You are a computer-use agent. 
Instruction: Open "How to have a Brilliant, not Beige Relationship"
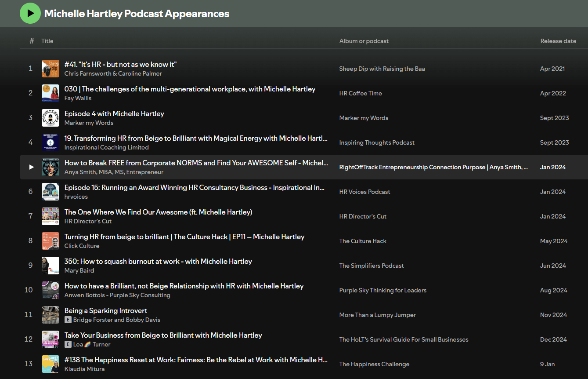click(184, 286)
